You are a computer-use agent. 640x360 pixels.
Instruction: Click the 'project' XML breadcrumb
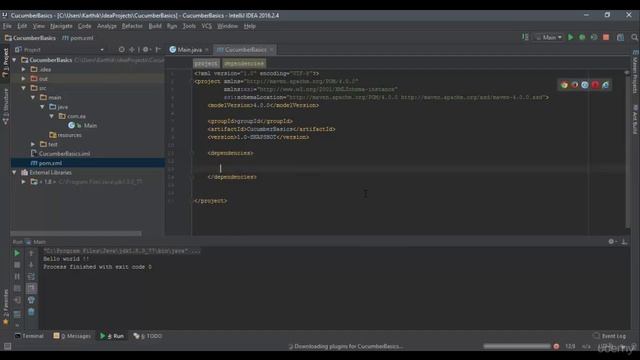[x=206, y=63]
